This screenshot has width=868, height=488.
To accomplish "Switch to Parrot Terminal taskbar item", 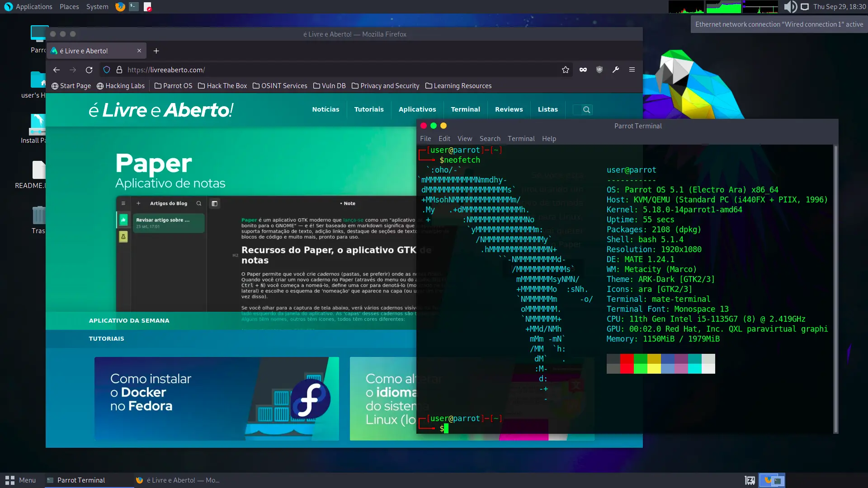I will pyautogui.click(x=89, y=480).
